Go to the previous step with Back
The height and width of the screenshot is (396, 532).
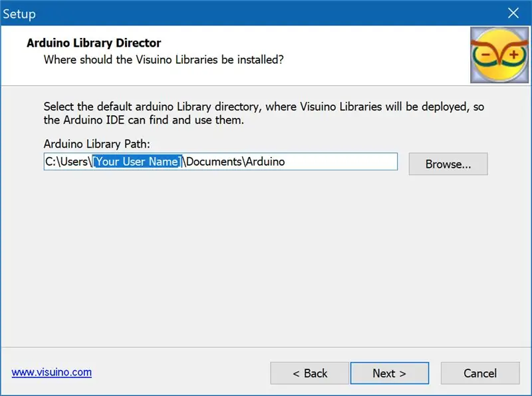[x=309, y=373]
